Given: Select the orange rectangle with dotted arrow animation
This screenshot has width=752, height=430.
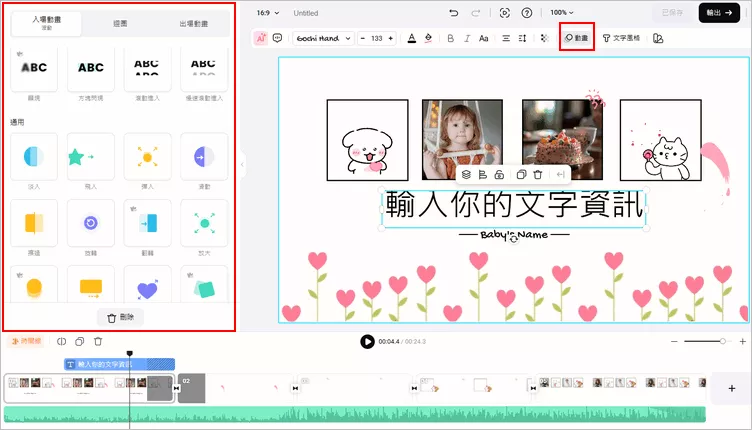Looking at the screenshot, I should coord(91,285).
